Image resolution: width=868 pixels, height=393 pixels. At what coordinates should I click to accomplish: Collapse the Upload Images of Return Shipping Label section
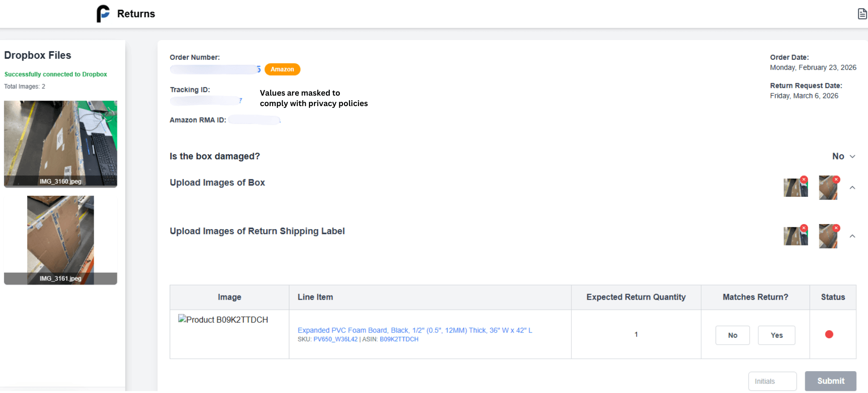[x=853, y=236]
